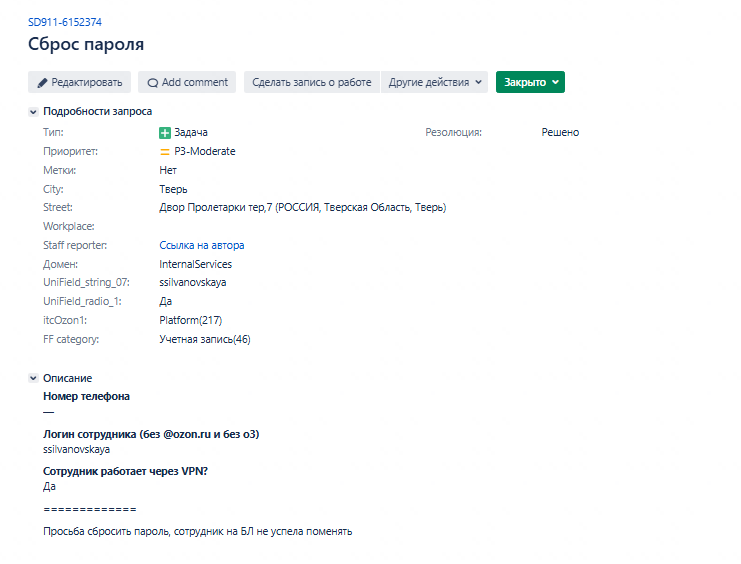Click the Platform(217) itcOzon1 value
This screenshot has height=564, width=741.
[x=190, y=321]
